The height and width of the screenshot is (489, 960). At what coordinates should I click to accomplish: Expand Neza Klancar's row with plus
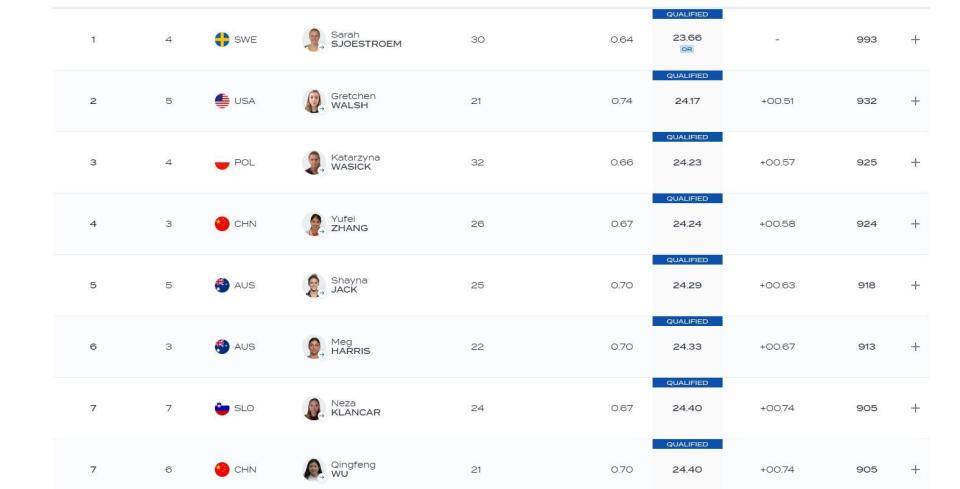tap(915, 408)
